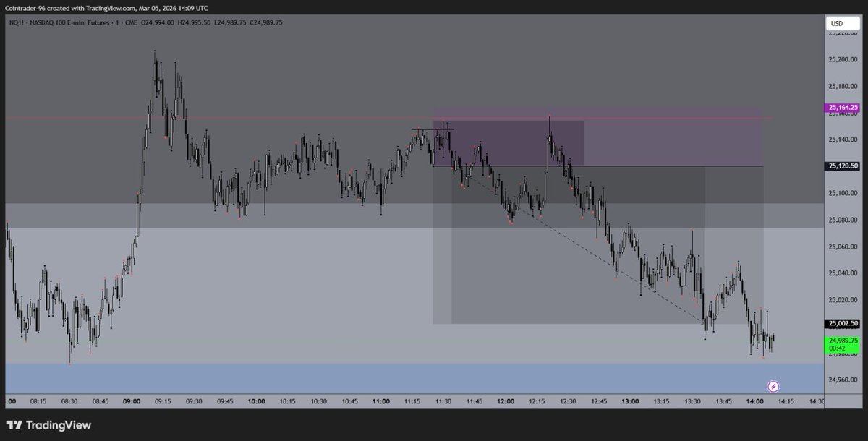Click the 11:00 time axis label

point(381,401)
